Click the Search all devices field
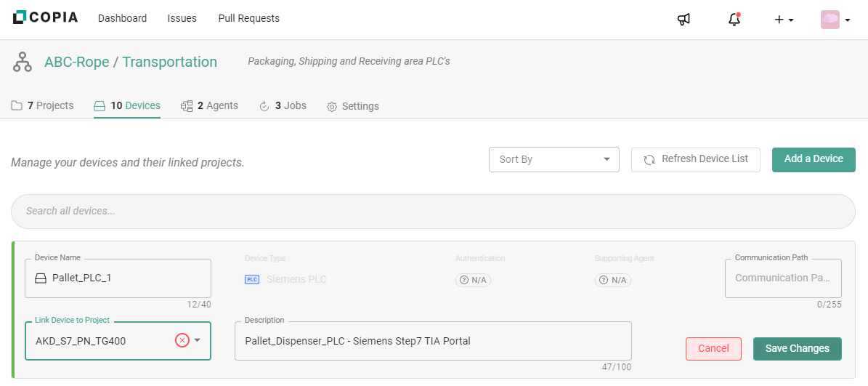Viewport: 868px width, 386px height. (x=433, y=212)
